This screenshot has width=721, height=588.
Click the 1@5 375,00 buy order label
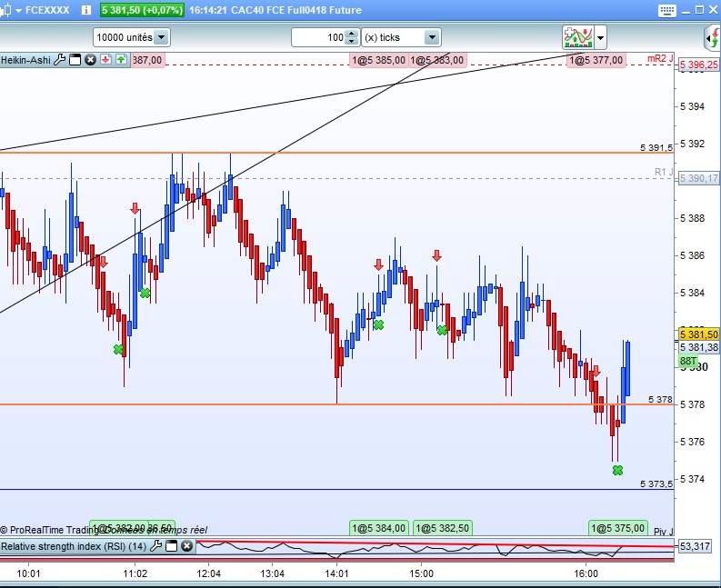pos(618,528)
